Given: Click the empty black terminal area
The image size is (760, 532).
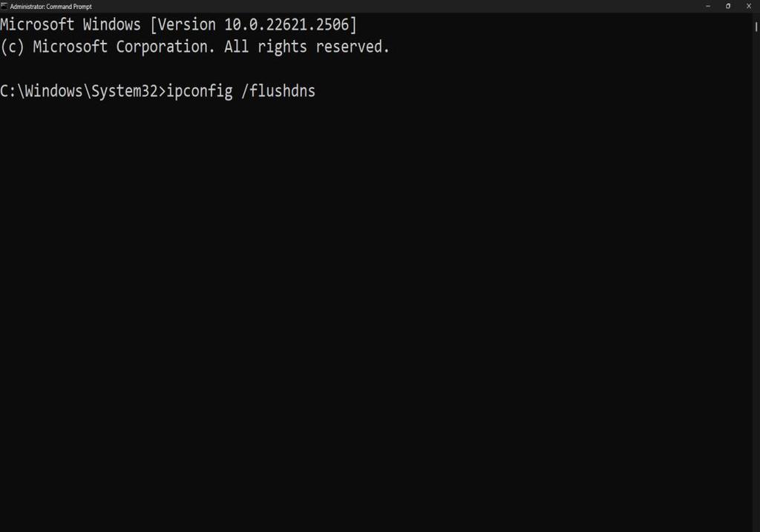Looking at the screenshot, I should 376,315.
